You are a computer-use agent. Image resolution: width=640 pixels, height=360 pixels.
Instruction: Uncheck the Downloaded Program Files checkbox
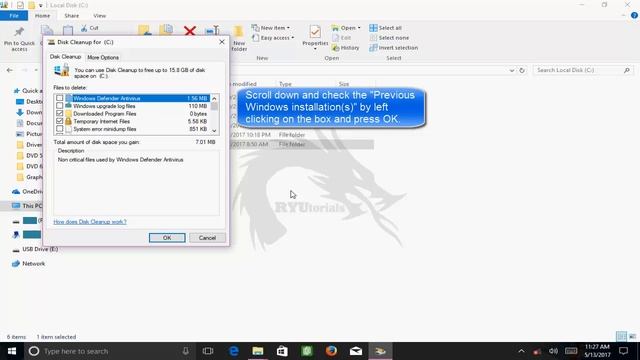tap(60, 113)
